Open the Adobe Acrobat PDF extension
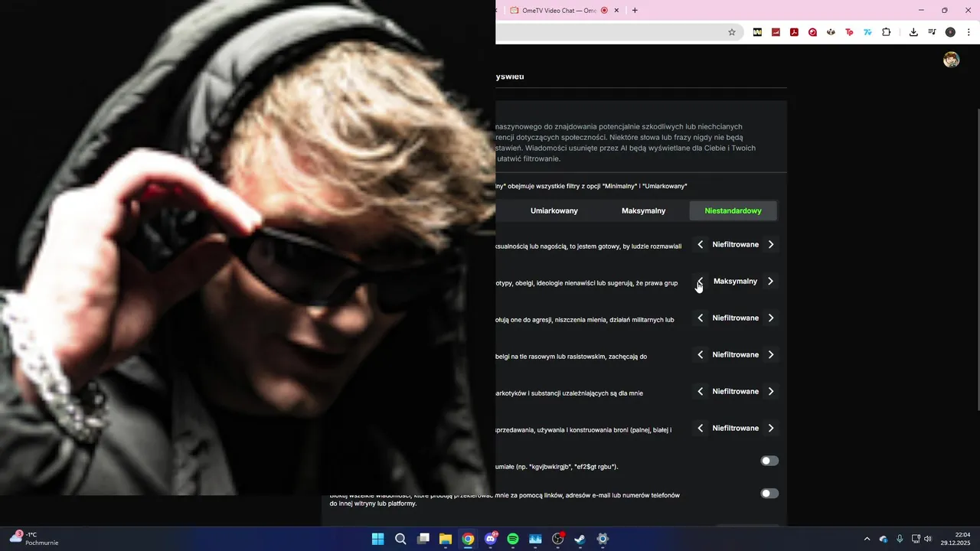Viewport: 980px width, 551px height. (x=794, y=32)
